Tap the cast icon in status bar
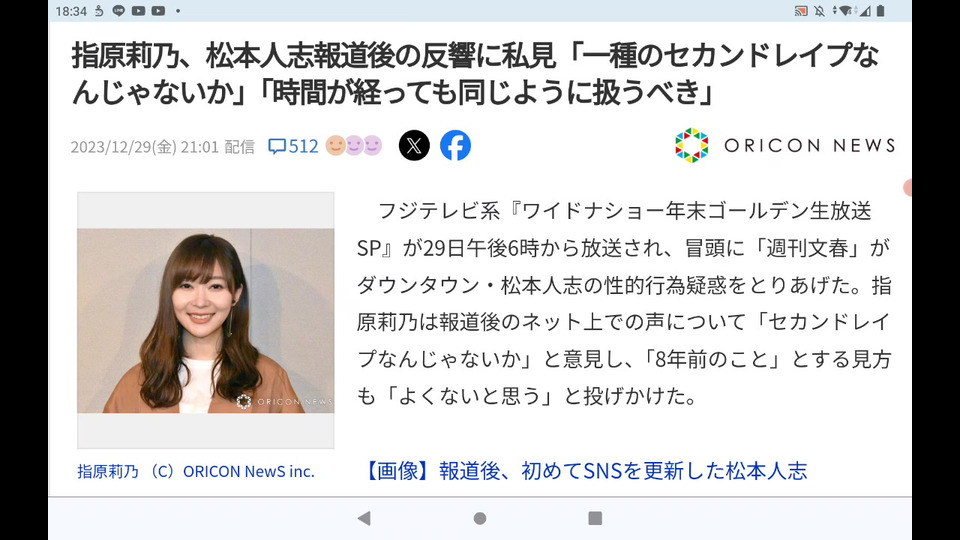Viewport: 960px width, 540px height. click(800, 10)
